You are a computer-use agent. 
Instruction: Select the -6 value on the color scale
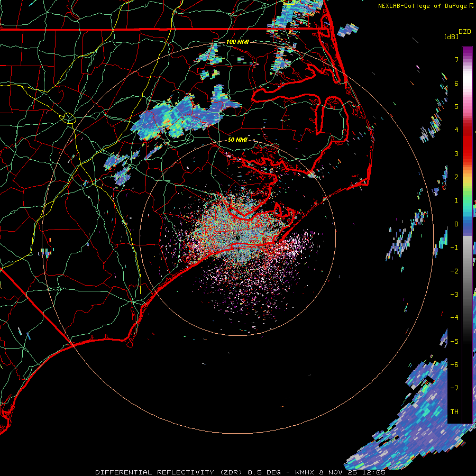(454, 365)
